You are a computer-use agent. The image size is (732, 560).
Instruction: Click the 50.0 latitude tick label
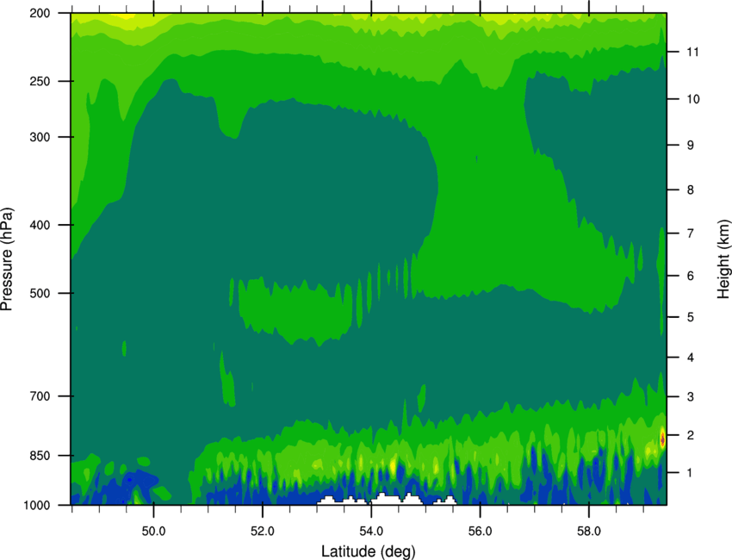point(153,532)
